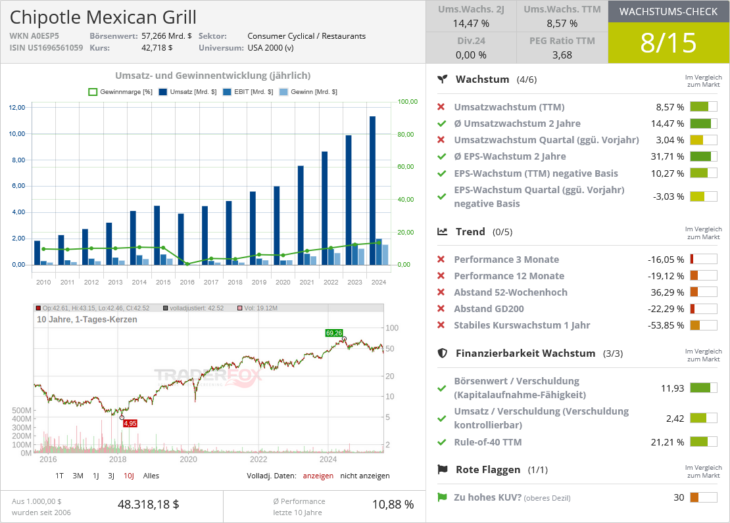Viewport: 730px width, 523px height.
Task: Click the Chipotle Mexican Grill title
Action: [103, 17]
